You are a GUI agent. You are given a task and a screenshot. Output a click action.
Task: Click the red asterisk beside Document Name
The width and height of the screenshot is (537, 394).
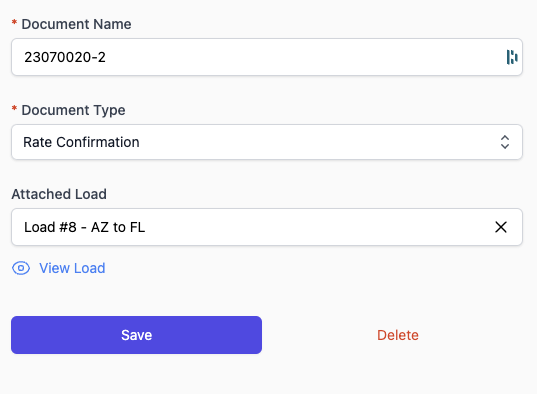(14, 23)
